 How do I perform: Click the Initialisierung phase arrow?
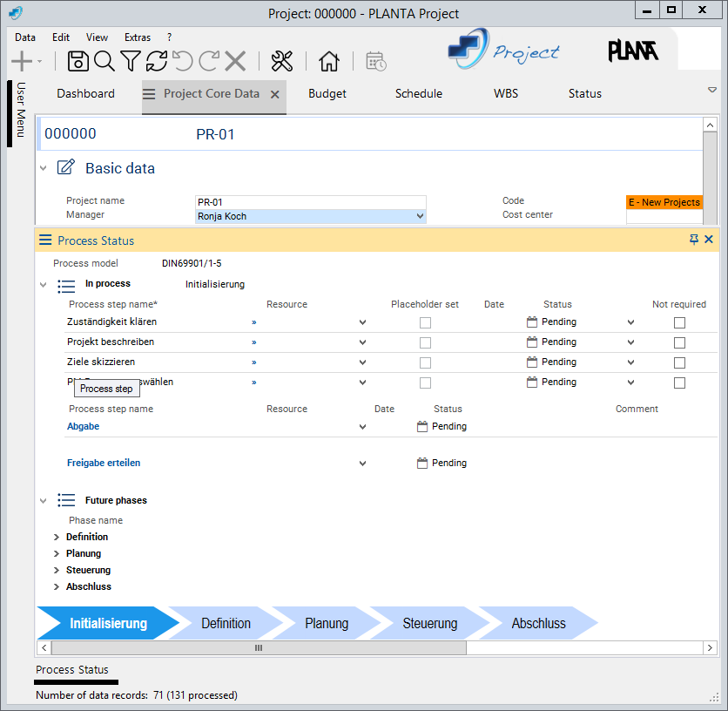pos(108,623)
